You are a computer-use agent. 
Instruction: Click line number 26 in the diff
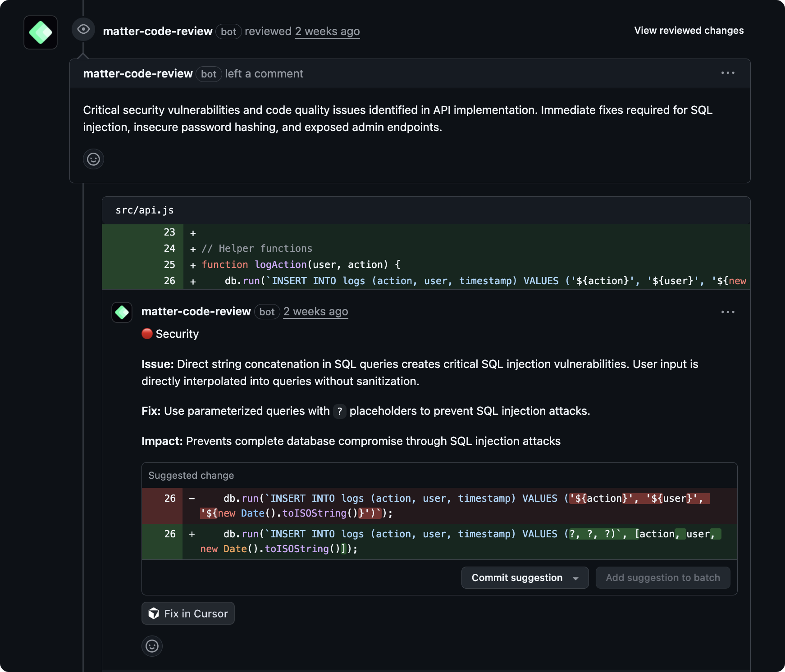click(x=169, y=281)
